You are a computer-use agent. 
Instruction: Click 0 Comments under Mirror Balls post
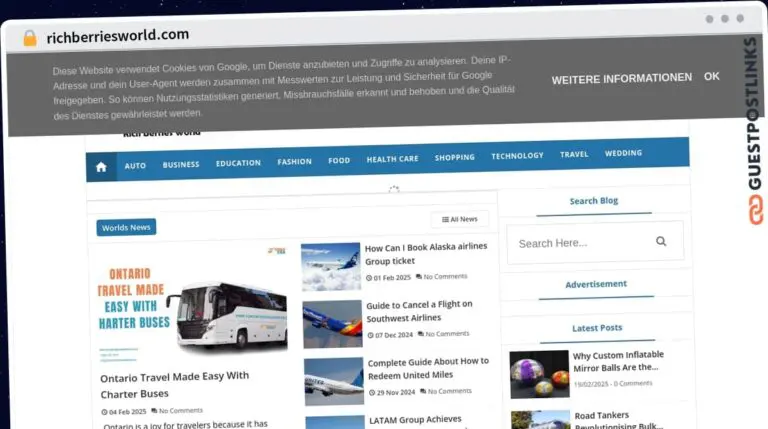coord(633,383)
